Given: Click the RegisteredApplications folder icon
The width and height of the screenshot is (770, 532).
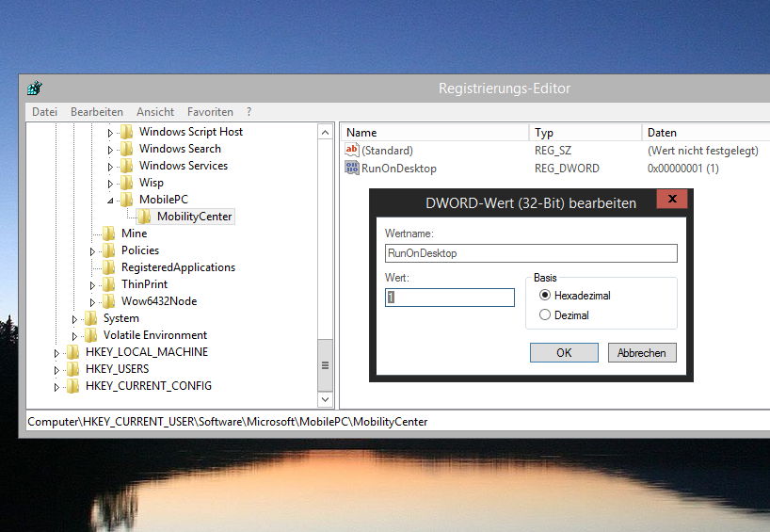Looking at the screenshot, I should click(108, 267).
